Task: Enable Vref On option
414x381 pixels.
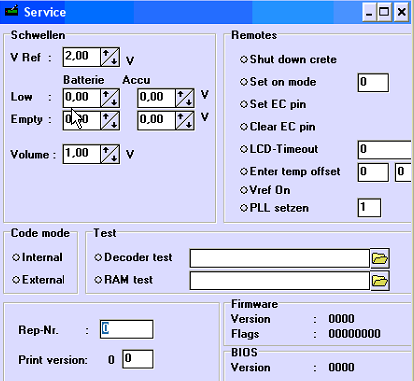Action: tap(265, 190)
